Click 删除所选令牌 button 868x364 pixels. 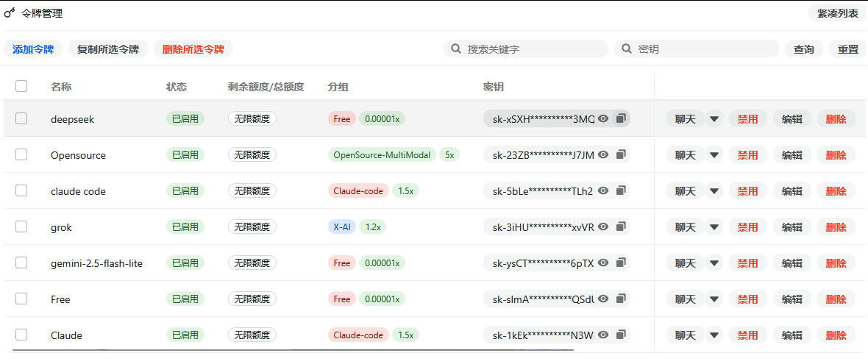tap(193, 49)
